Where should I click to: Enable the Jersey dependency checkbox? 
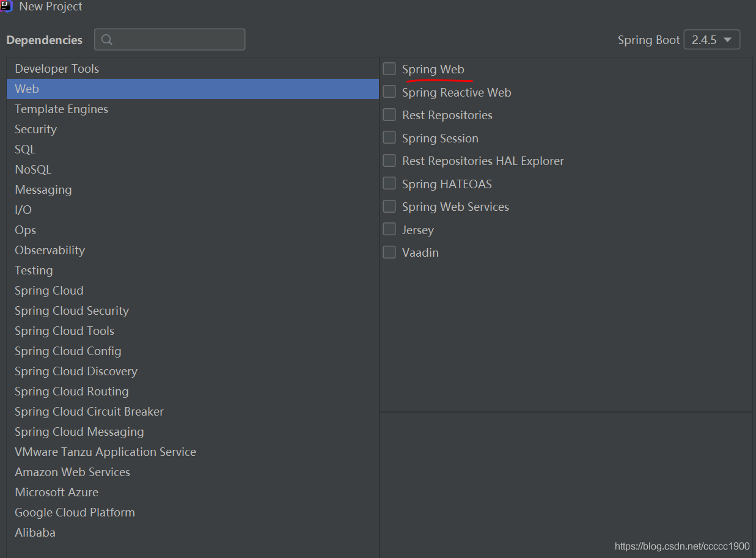(x=389, y=229)
